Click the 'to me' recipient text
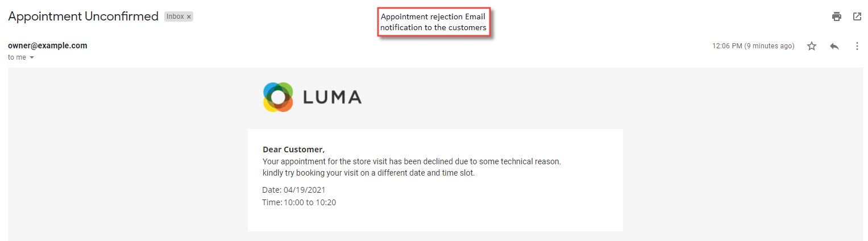This screenshot has width=868, height=241. [x=17, y=57]
